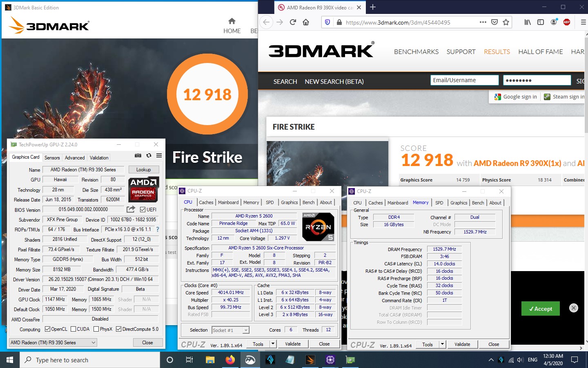
Task: Open the Socket #1 selection dropdown
Action: [230, 330]
